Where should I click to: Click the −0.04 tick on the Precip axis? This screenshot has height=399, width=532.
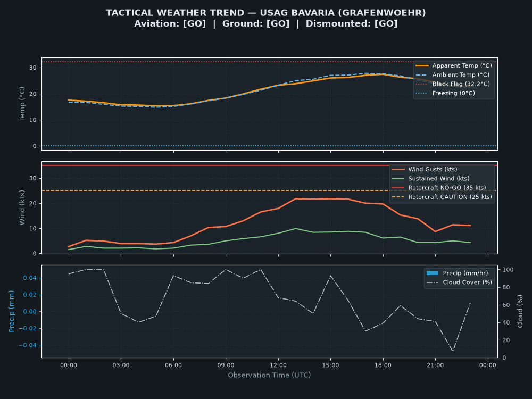pyautogui.click(x=28, y=345)
